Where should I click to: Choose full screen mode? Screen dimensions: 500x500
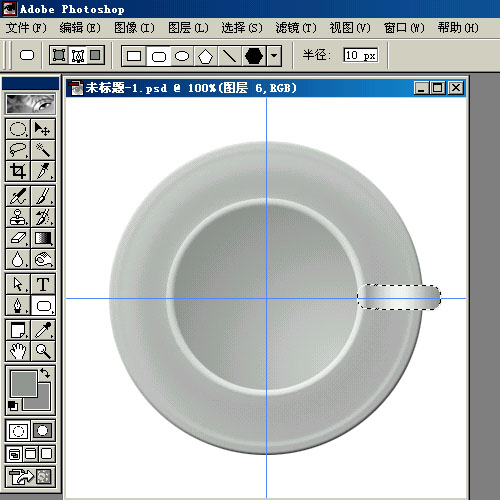click(x=47, y=454)
